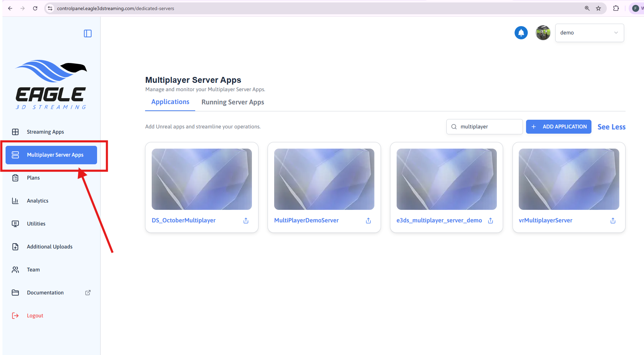This screenshot has width=644, height=355.
Task: Click the See Less link
Action: 611,127
